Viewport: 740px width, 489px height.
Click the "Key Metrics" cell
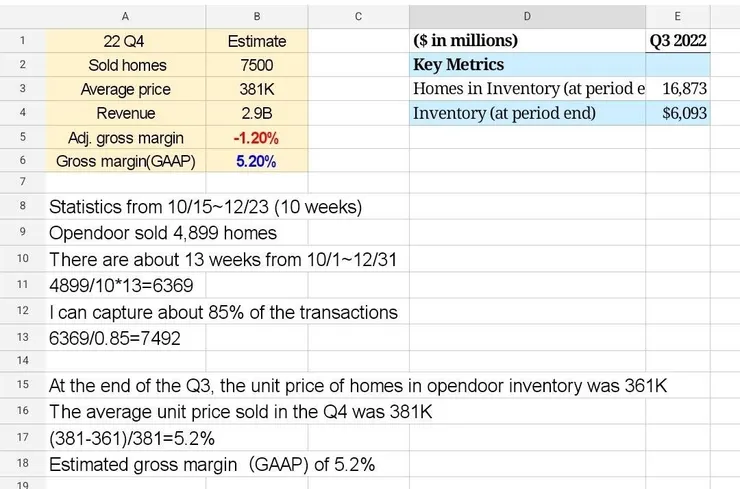pos(527,65)
